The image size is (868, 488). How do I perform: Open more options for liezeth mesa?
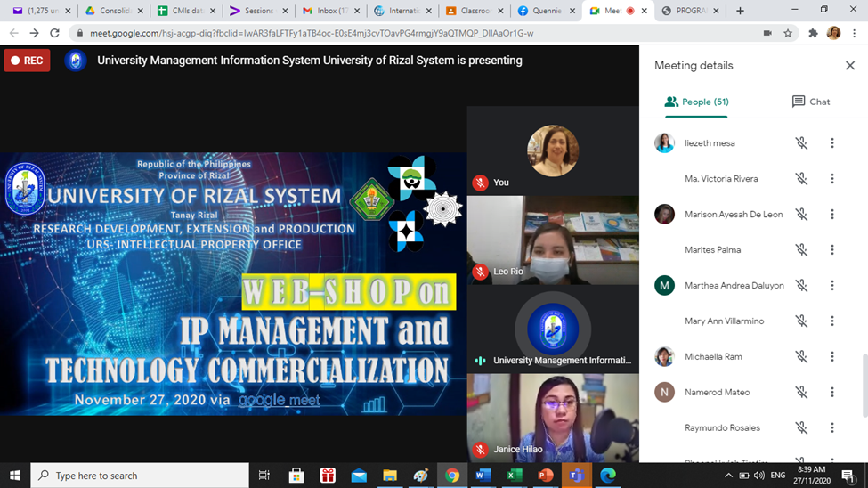pos(832,142)
